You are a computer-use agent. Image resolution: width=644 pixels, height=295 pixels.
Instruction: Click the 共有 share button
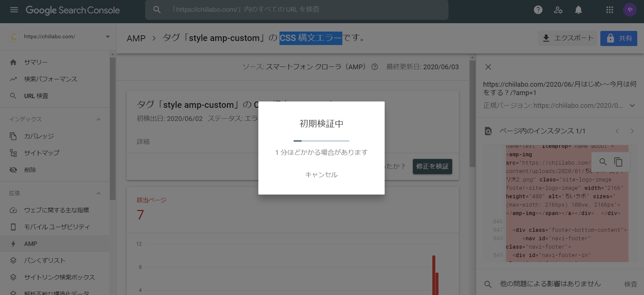[x=619, y=38]
